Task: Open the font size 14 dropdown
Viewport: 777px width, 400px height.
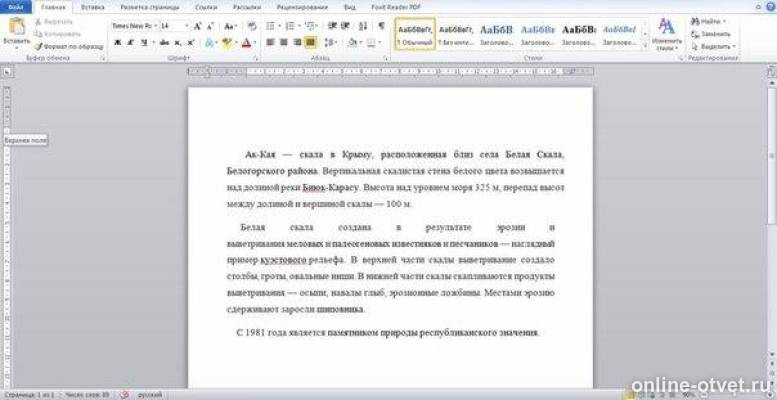Action: (x=187, y=26)
